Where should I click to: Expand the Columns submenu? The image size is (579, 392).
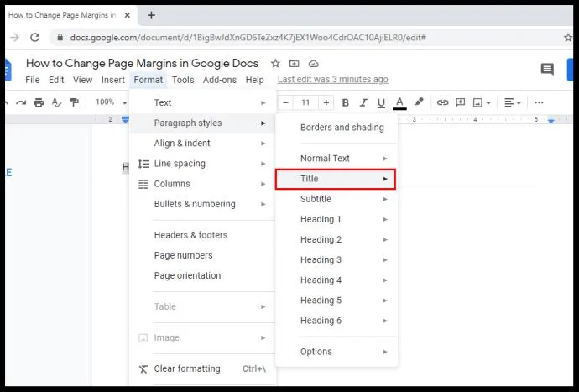pos(203,184)
